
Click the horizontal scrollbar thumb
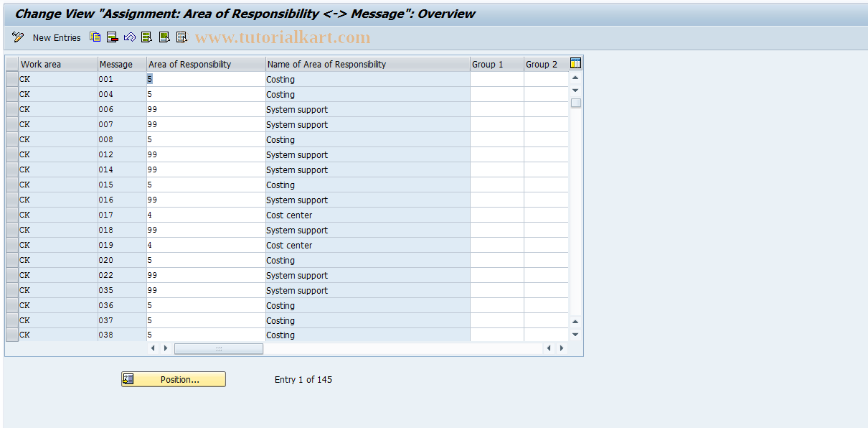(x=219, y=348)
